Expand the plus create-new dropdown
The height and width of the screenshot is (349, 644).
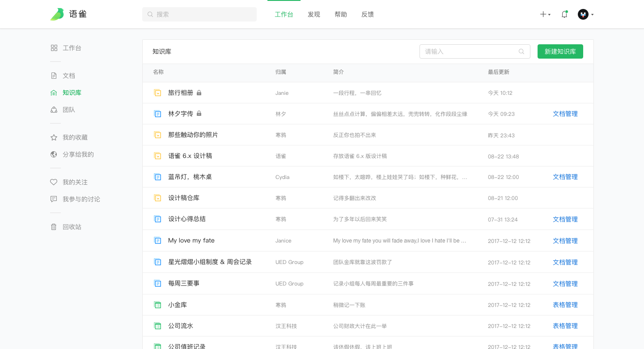click(x=545, y=14)
